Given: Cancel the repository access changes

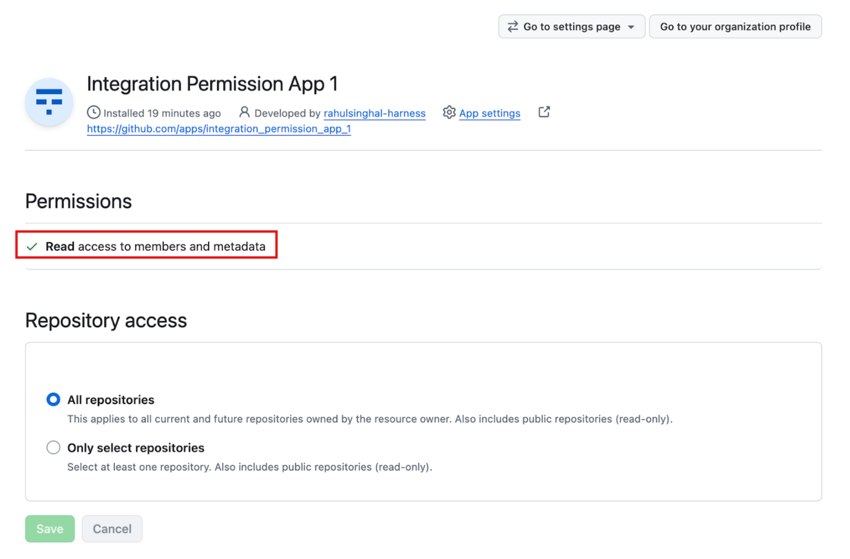Looking at the screenshot, I should (x=112, y=529).
